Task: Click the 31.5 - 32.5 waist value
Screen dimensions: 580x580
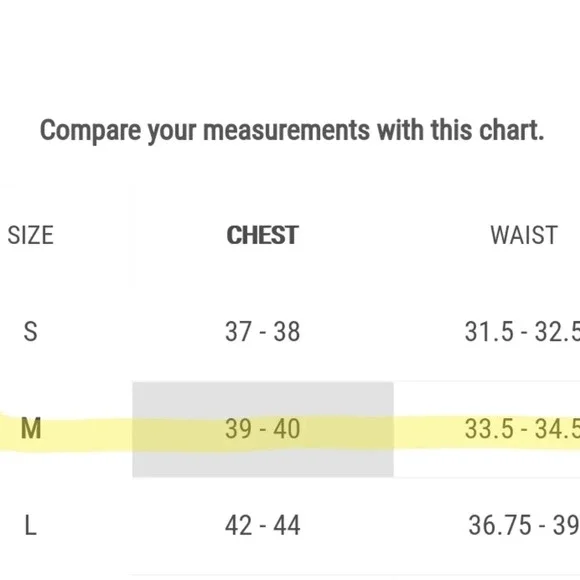Action: coord(522,331)
